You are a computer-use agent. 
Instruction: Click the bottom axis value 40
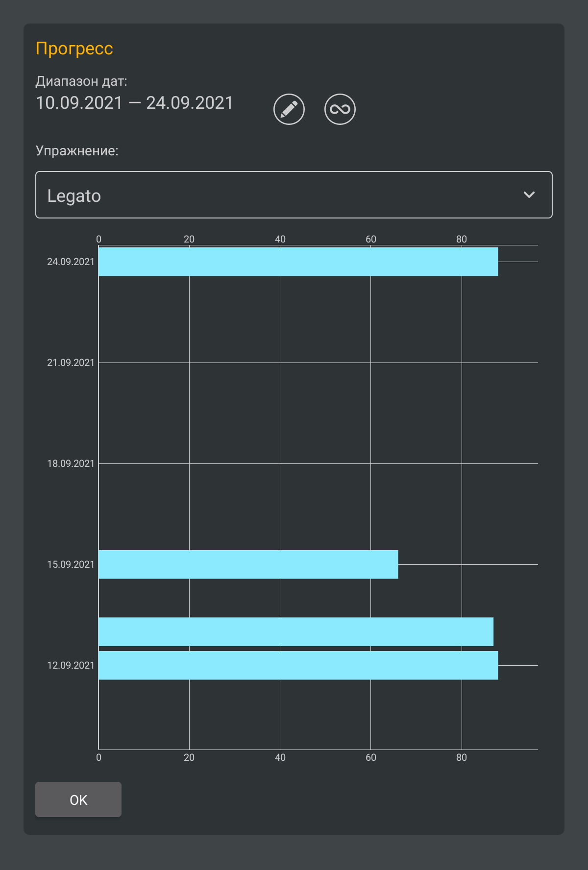pyautogui.click(x=280, y=757)
